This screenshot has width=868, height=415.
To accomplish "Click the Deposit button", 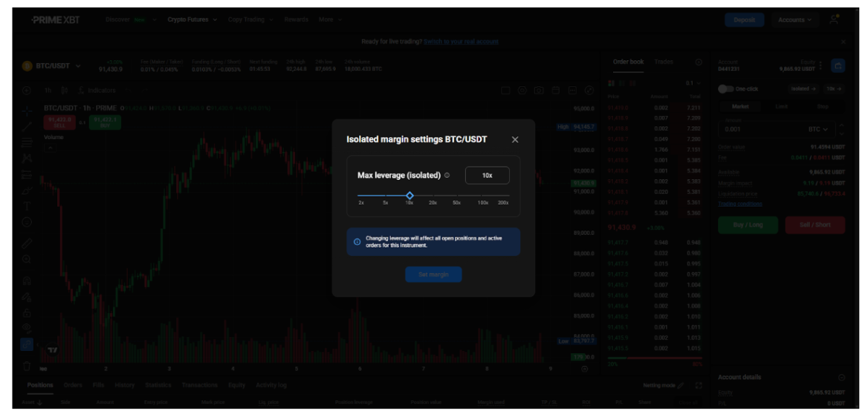I will coord(745,20).
